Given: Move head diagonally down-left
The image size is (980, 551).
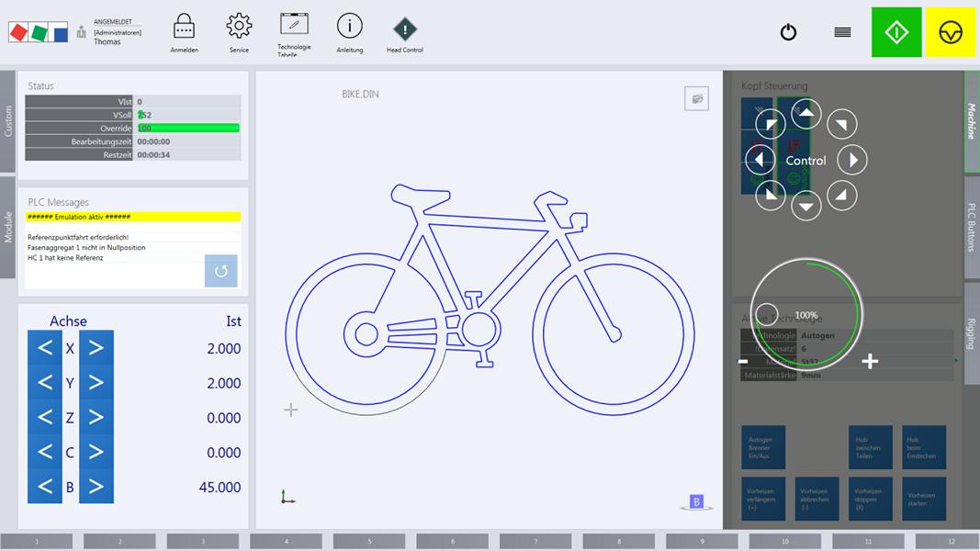Looking at the screenshot, I should point(771,196).
